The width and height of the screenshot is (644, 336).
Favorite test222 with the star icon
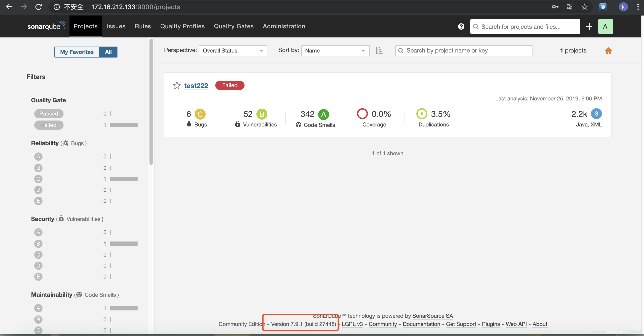[177, 86]
